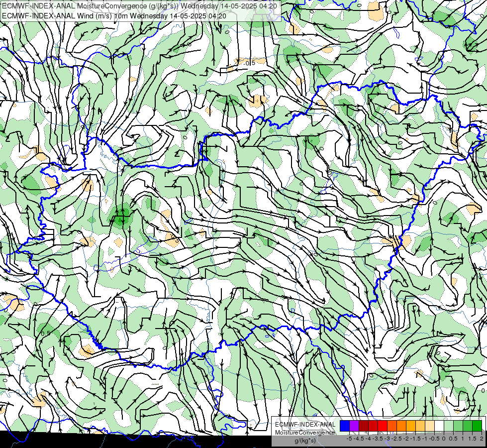Click the -3.5 tick label on the legend
The height and width of the screenshot is (448, 487).
(x=378, y=439)
